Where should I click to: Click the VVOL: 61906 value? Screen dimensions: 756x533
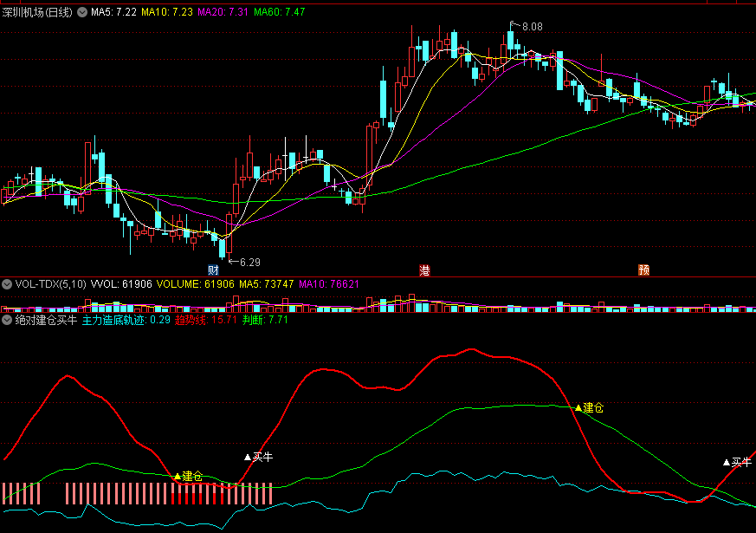click(121, 284)
